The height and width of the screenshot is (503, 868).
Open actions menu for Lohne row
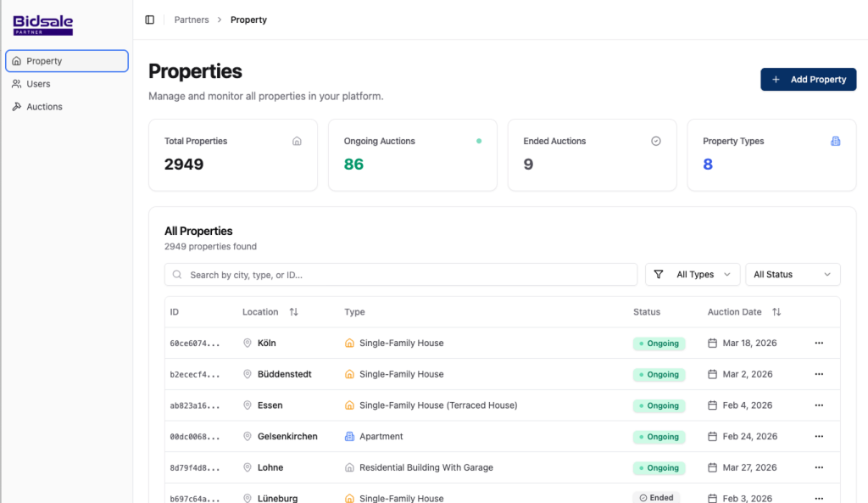click(819, 467)
